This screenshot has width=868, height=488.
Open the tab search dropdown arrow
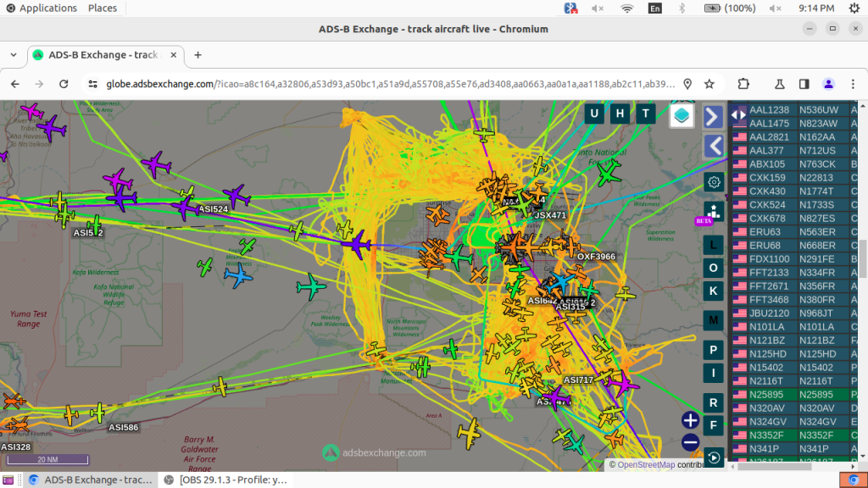[14, 55]
